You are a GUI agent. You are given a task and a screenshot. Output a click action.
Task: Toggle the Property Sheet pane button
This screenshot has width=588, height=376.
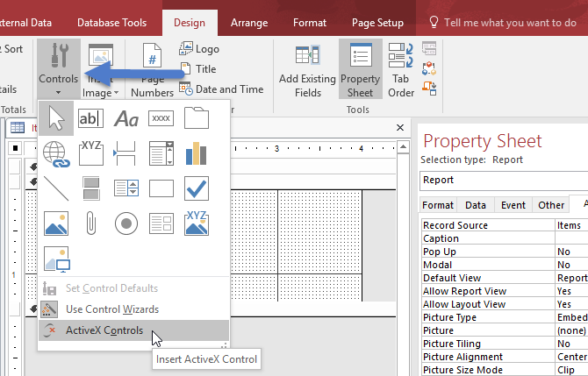[360, 68]
